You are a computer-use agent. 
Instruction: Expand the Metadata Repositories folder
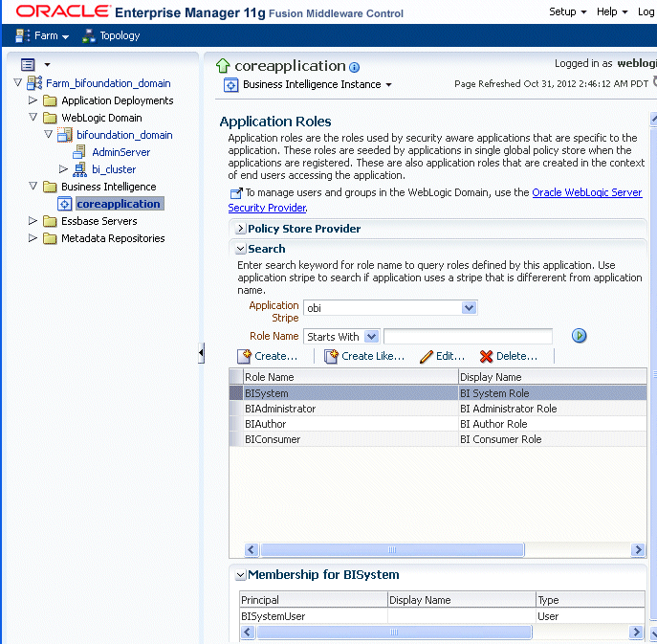33,237
